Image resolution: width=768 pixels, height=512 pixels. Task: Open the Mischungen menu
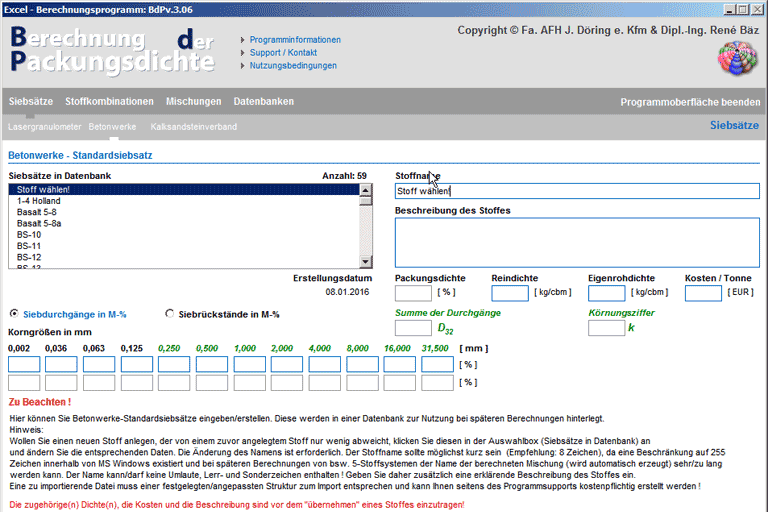click(x=193, y=101)
